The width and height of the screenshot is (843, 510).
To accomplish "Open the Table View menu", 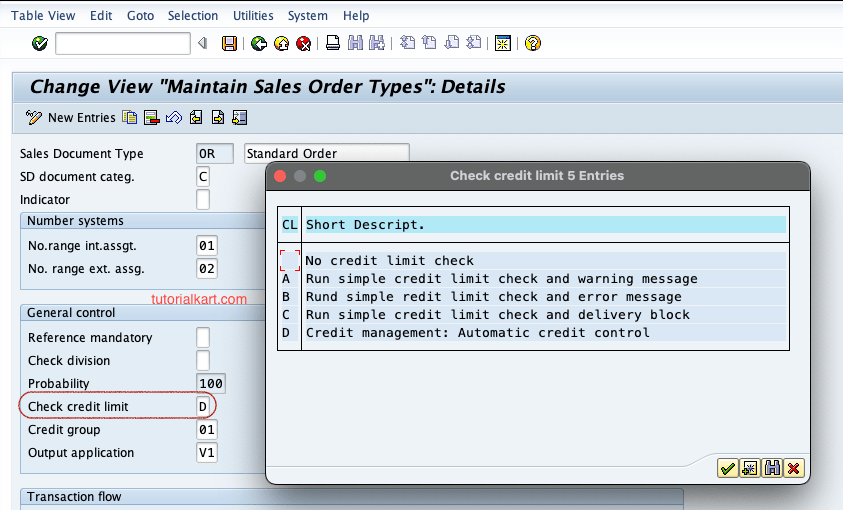I will pos(43,16).
